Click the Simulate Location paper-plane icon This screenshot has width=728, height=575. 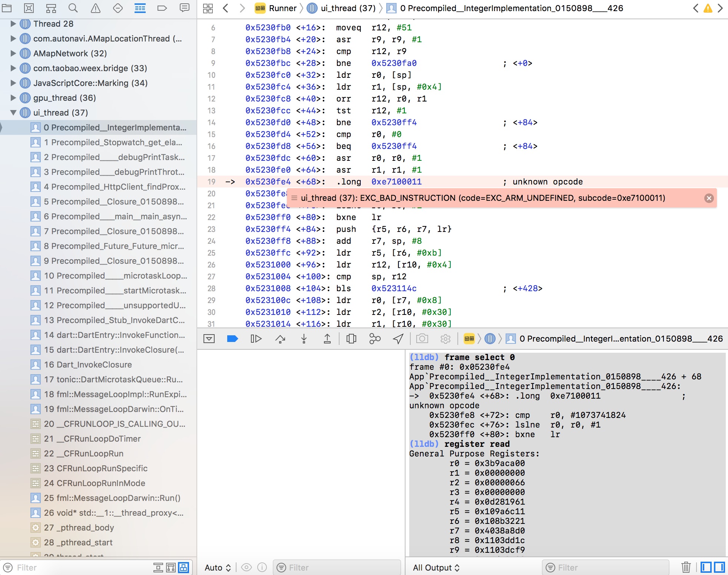398,338
